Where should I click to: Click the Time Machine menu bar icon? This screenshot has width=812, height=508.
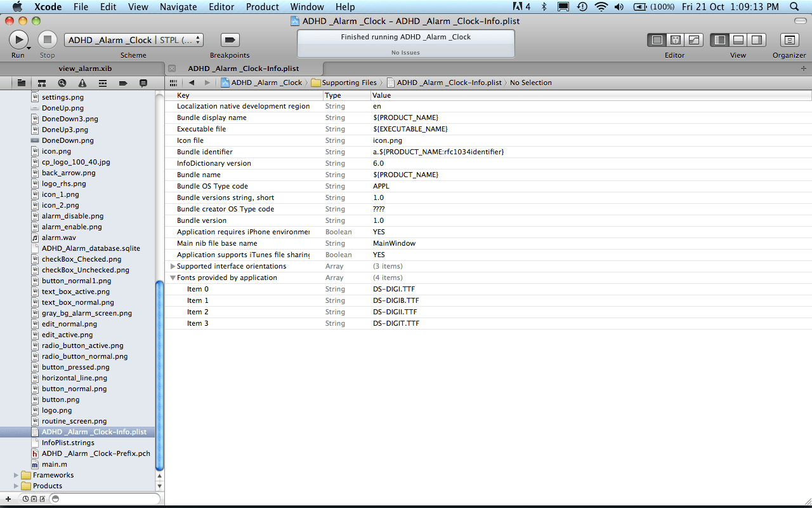click(x=582, y=7)
